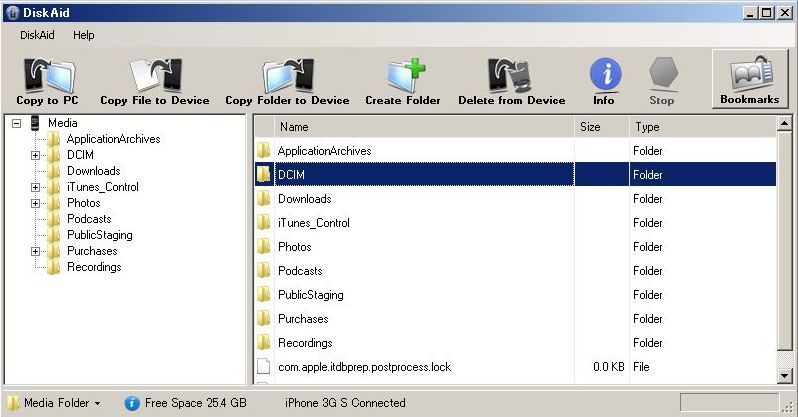The image size is (798, 417).
Task: Click the Delete from Device icon
Action: tap(511, 75)
